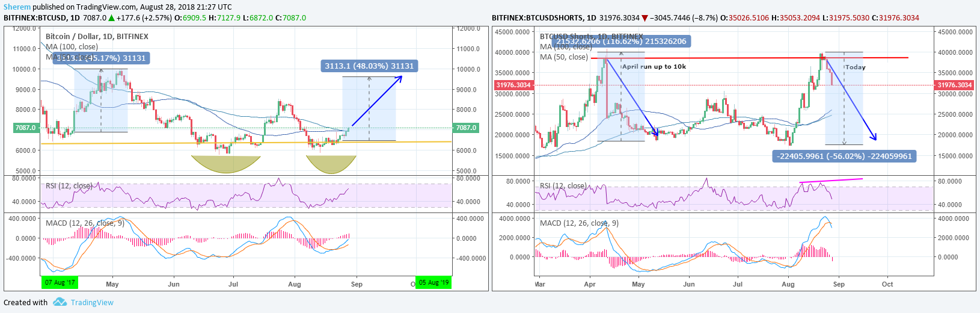Click the 'Apr' time label on the shorts chart

click(x=590, y=284)
